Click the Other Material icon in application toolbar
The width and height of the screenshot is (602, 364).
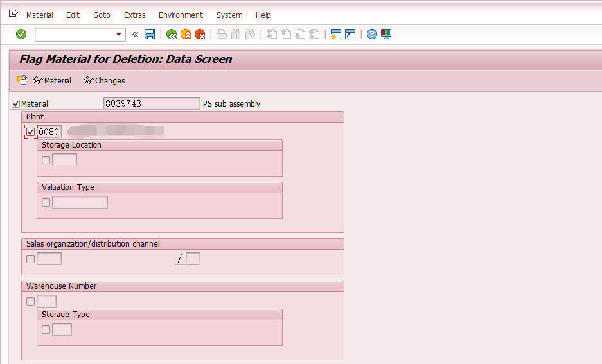(22, 80)
